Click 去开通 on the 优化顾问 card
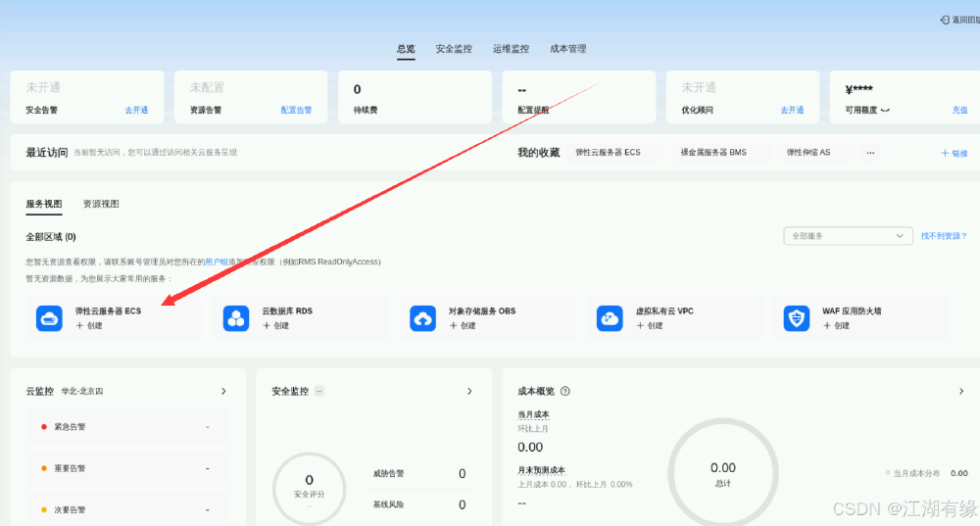The height and width of the screenshot is (526, 980). pyautogui.click(x=792, y=110)
